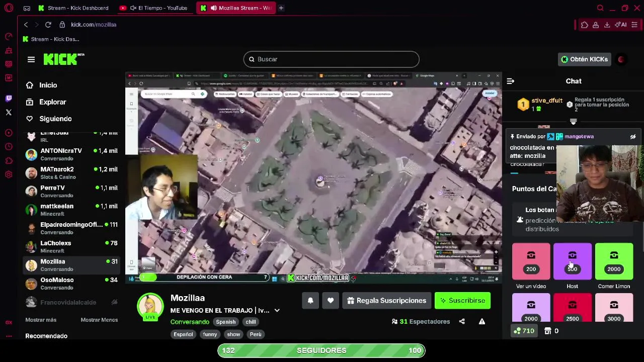The height and width of the screenshot is (362, 644).
Task: Hide the pinned message with eye-slash icon
Action: coord(633,137)
